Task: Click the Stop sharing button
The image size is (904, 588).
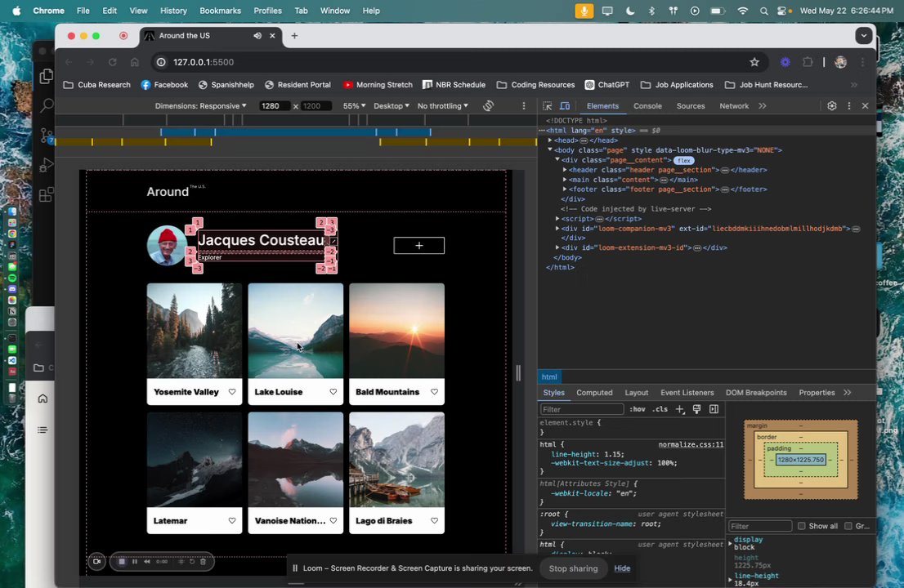Action: click(x=573, y=568)
